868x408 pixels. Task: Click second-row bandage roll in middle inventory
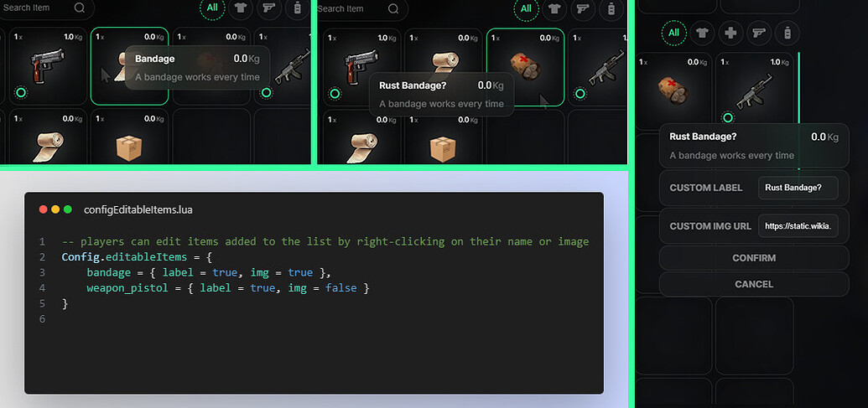click(x=362, y=148)
